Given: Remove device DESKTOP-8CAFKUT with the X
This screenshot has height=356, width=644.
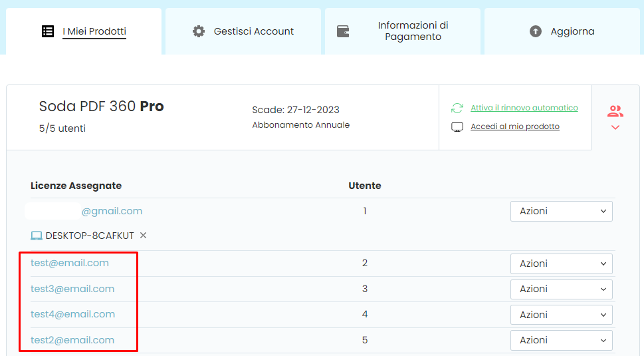Looking at the screenshot, I should tap(143, 235).
